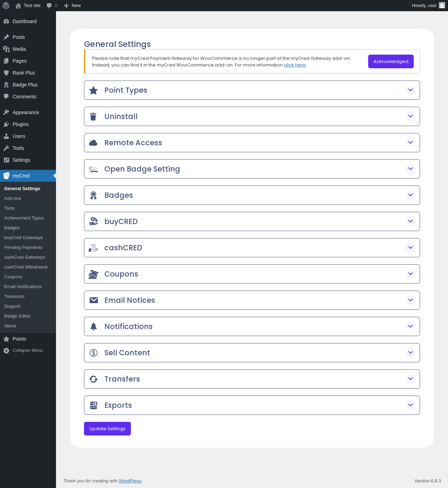Screen dimensions: 448x488
Task: Expand the Coupons section chevron
Action: pyautogui.click(x=411, y=274)
